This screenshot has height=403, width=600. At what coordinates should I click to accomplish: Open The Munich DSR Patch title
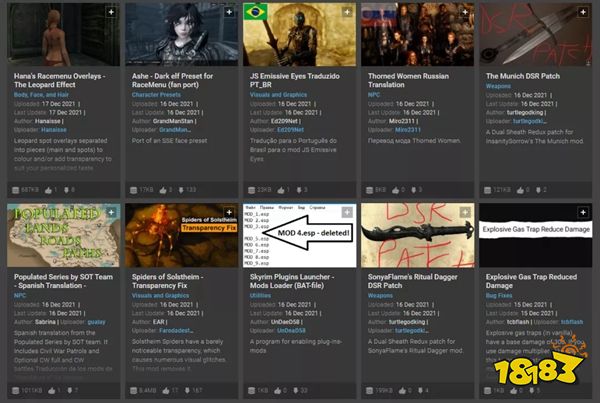coord(523,76)
